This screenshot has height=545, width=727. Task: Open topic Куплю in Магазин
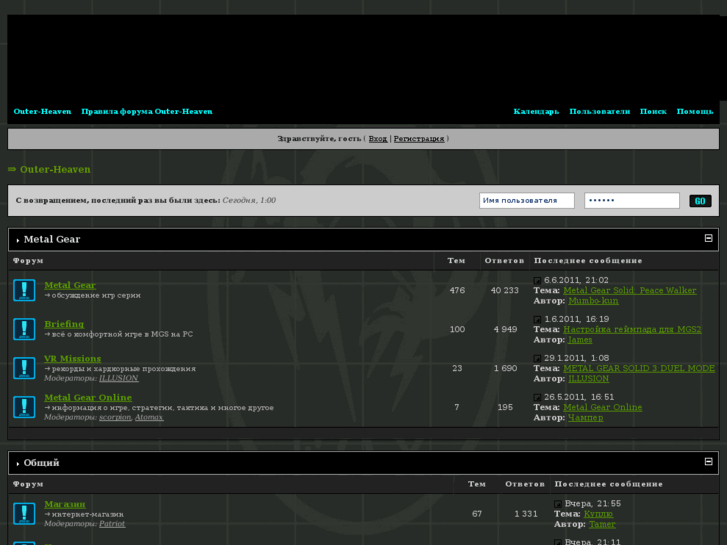[598, 514]
